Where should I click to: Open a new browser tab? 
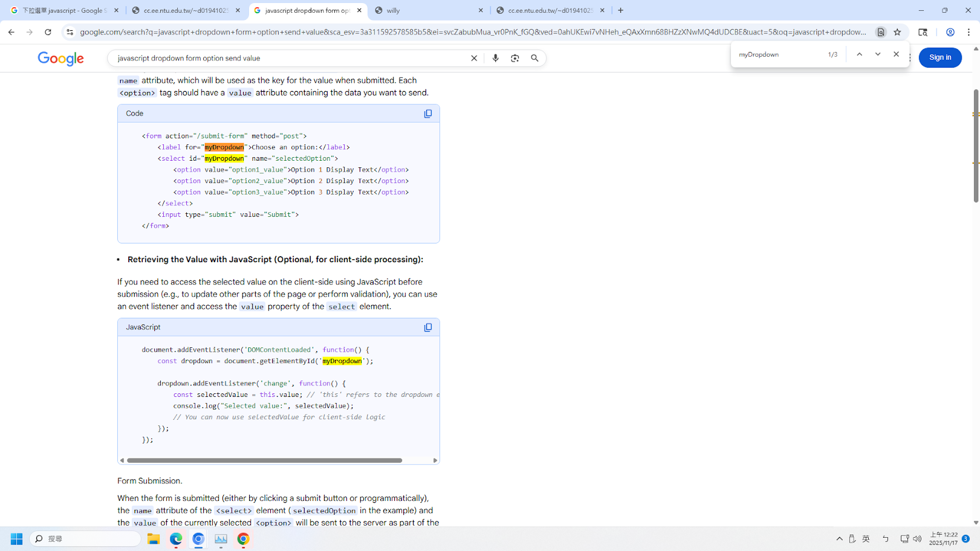[620, 10]
